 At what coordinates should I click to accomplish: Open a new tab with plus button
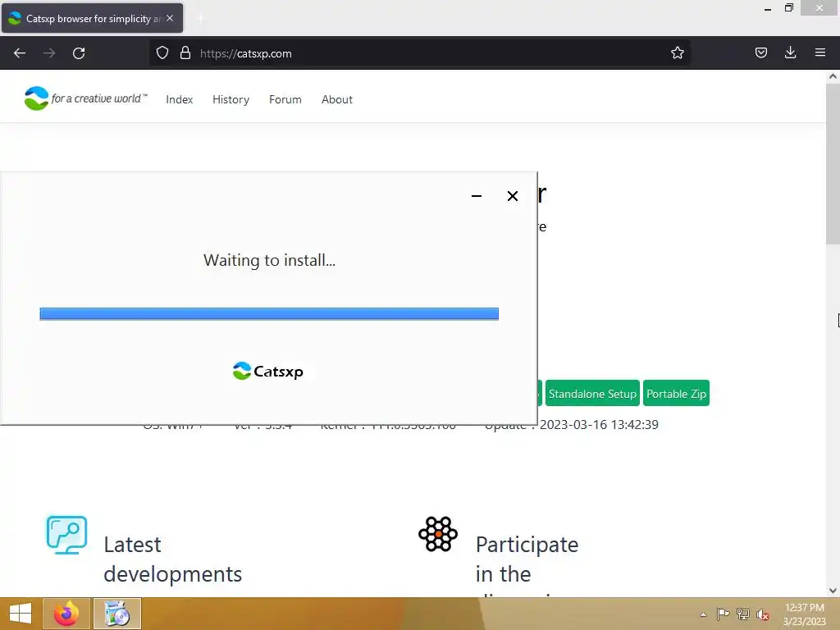click(200, 18)
